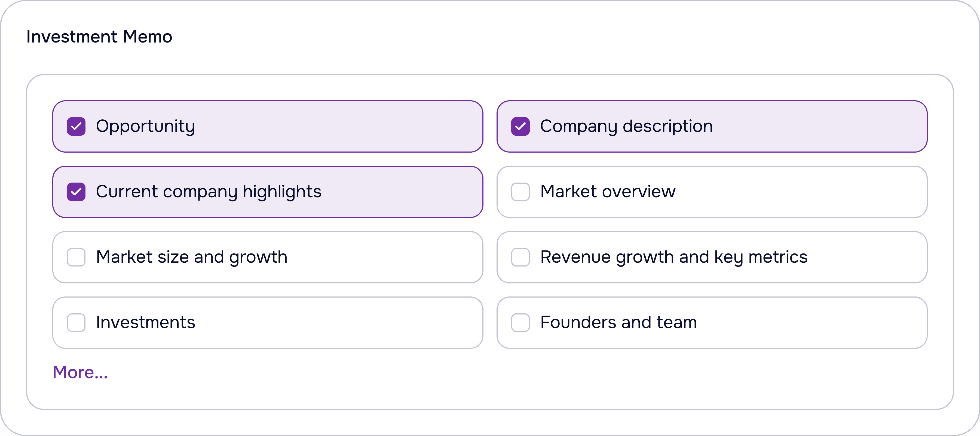Click the Investment Memo heading
980x436 pixels.
point(99,37)
